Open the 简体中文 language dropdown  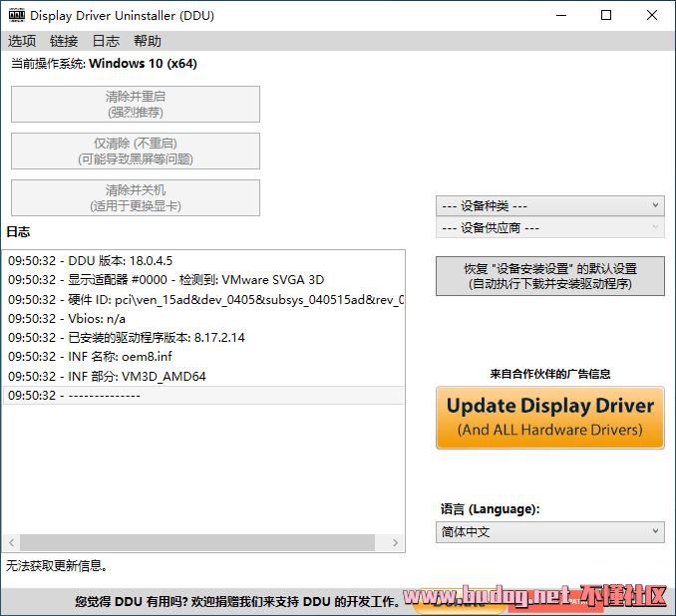pos(550,532)
